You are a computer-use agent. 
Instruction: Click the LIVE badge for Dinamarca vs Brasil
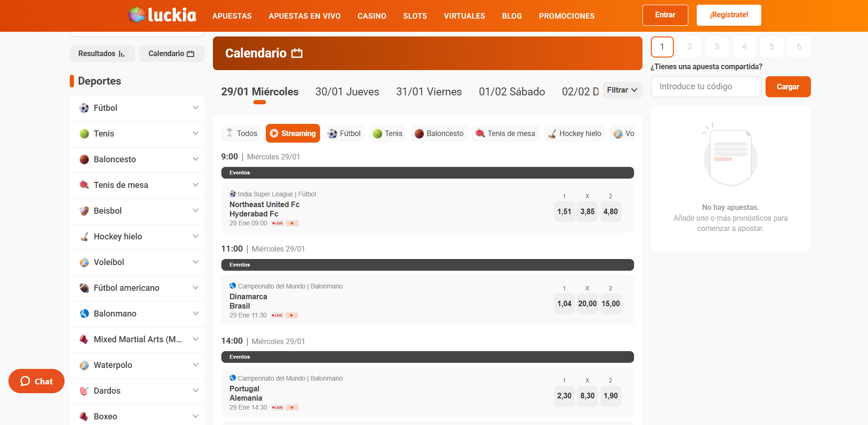click(277, 316)
